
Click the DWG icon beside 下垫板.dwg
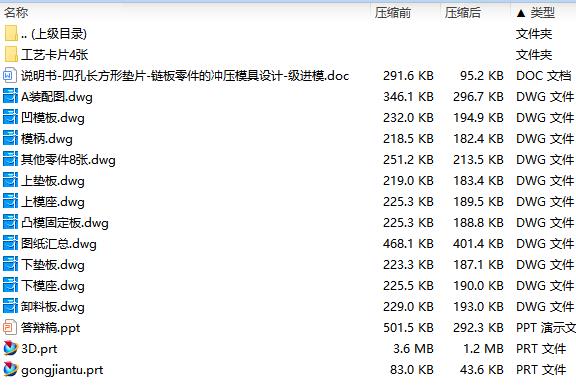[10, 264]
